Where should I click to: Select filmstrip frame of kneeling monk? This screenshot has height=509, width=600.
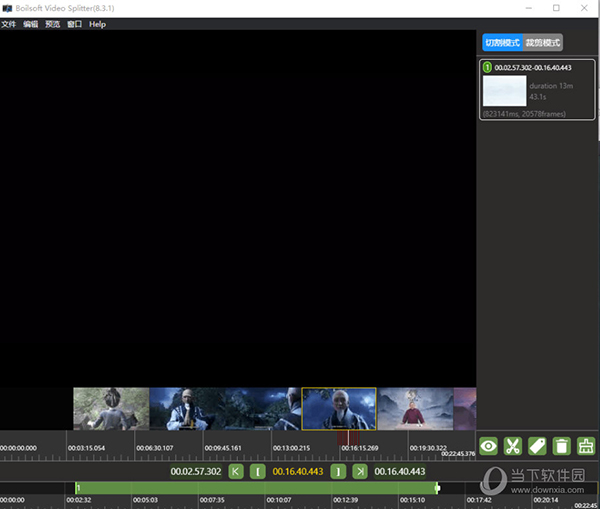[x=187, y=409]
